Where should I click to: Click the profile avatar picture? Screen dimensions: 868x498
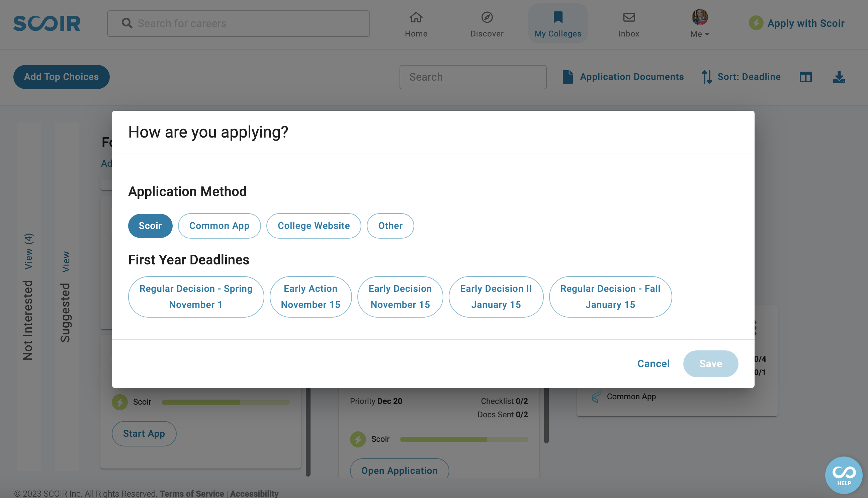[700, 17]
